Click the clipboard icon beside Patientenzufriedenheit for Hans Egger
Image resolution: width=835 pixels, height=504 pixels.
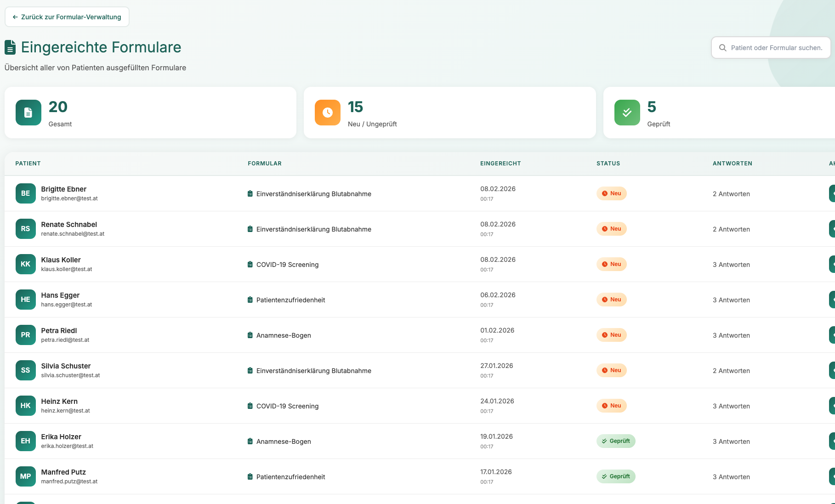click(250, 300)
